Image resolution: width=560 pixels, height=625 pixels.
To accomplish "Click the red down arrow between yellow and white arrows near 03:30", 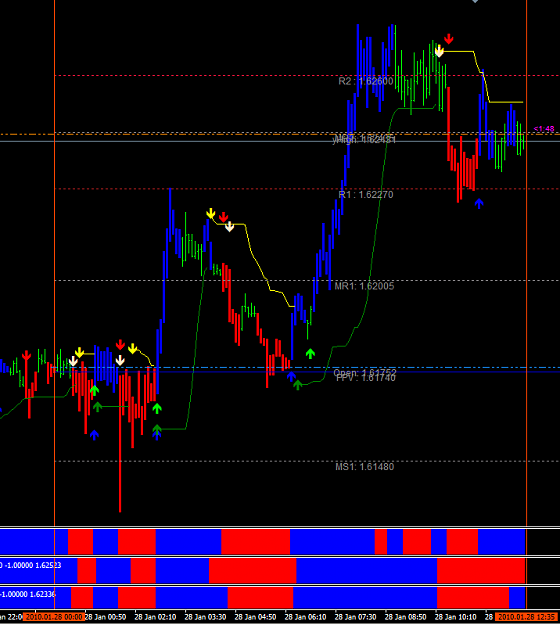I will coord(223,217).
